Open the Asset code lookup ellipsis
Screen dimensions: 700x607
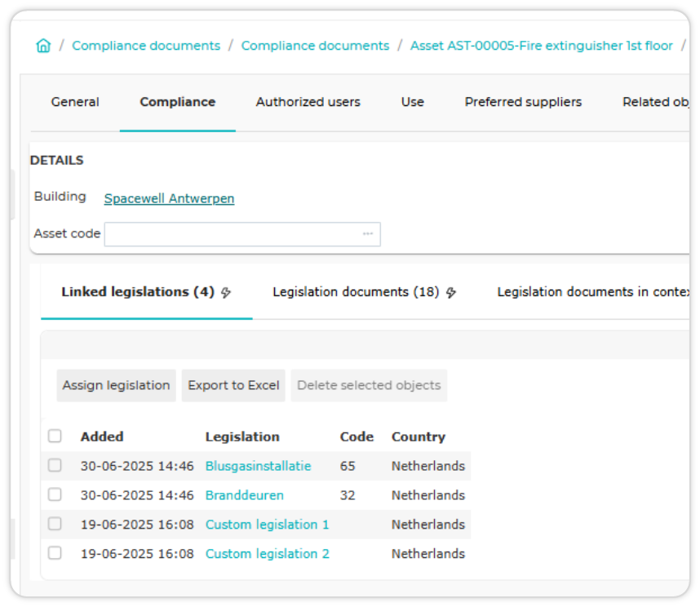pos(368,234)
